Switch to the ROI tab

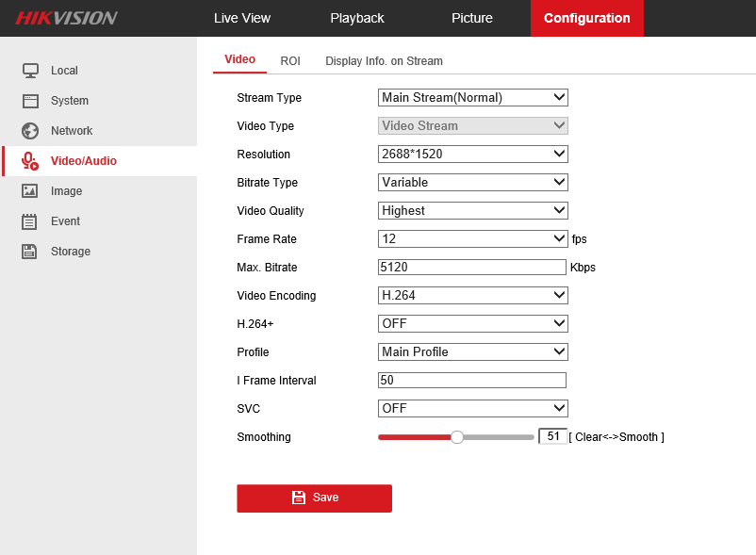coord(290,60)
